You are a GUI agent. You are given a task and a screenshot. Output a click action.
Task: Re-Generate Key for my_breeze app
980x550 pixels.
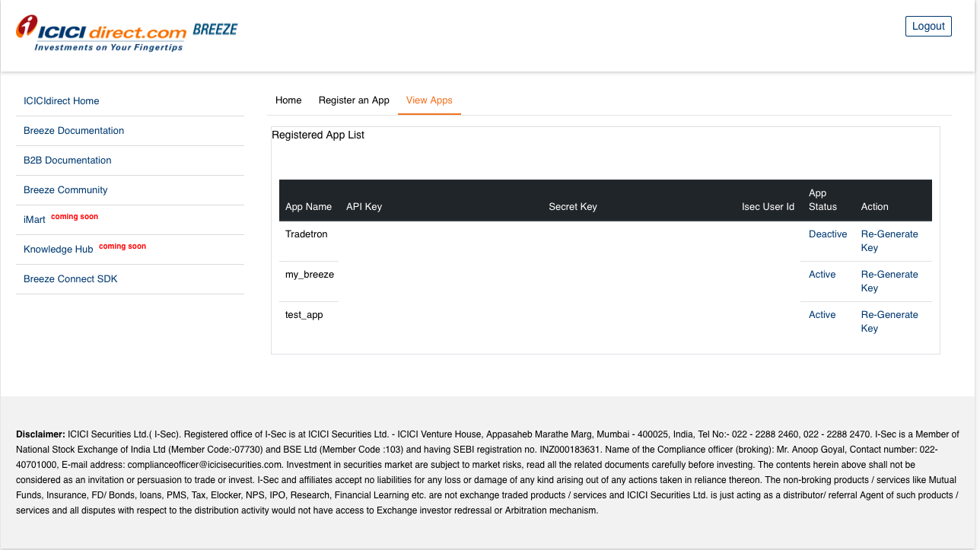point(889,281)
